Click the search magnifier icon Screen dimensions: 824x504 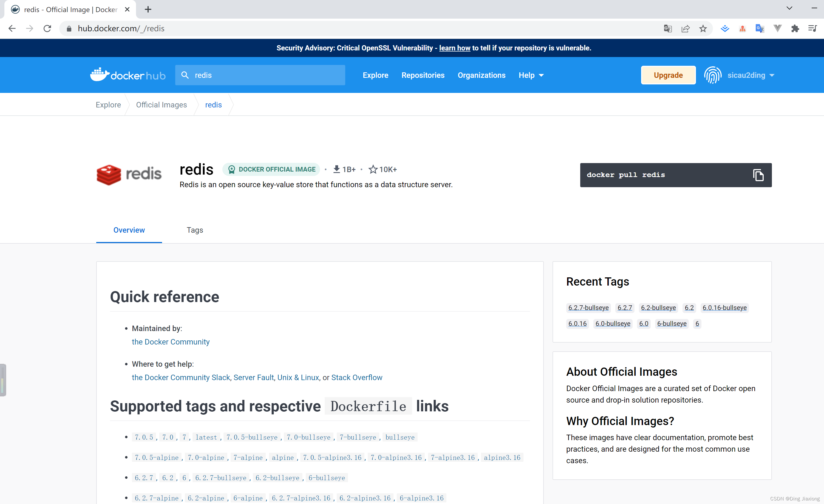[x=185, y=75]
